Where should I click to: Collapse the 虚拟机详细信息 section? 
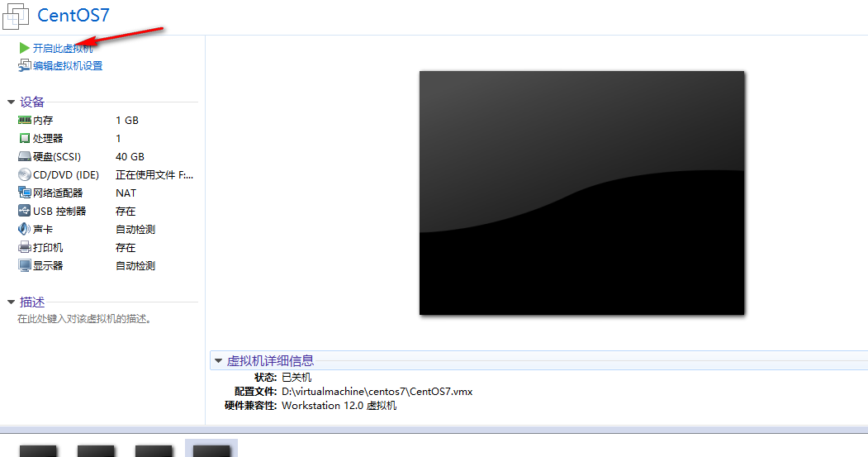point(218,360)
